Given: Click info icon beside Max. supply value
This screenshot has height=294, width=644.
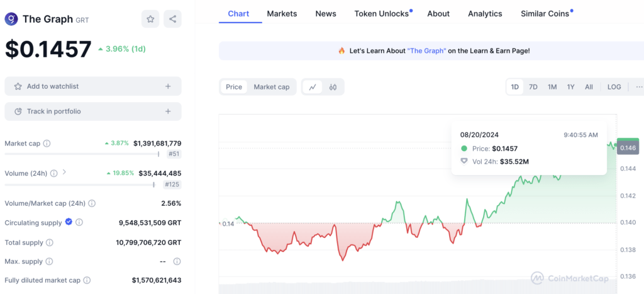Looking at the screenshot, I should pos(177,261).
